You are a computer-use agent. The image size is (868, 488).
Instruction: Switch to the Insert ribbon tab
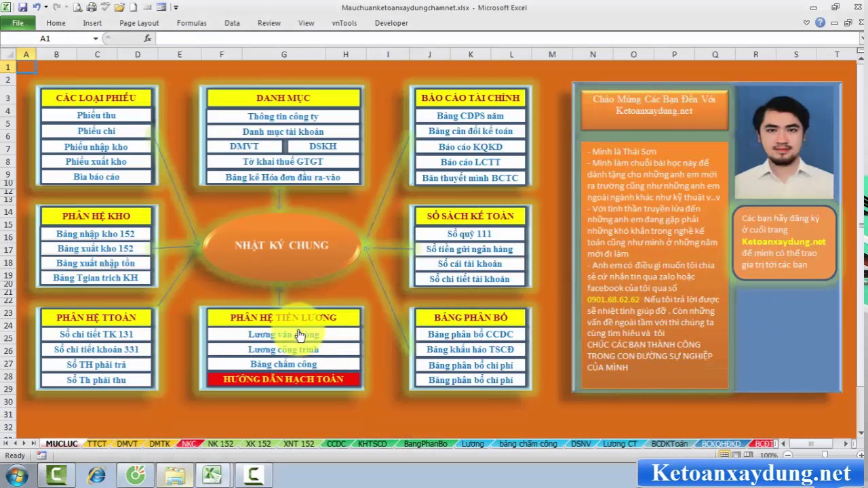[x=92, y=23]
